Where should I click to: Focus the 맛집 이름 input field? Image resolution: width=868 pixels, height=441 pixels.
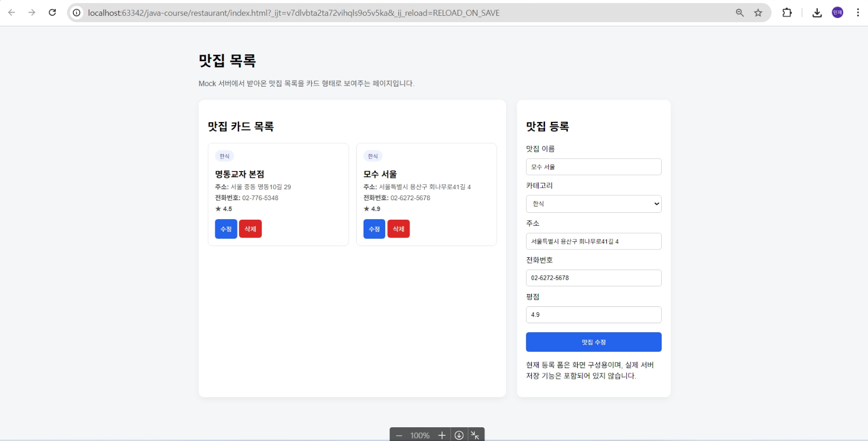coord(594,167)
